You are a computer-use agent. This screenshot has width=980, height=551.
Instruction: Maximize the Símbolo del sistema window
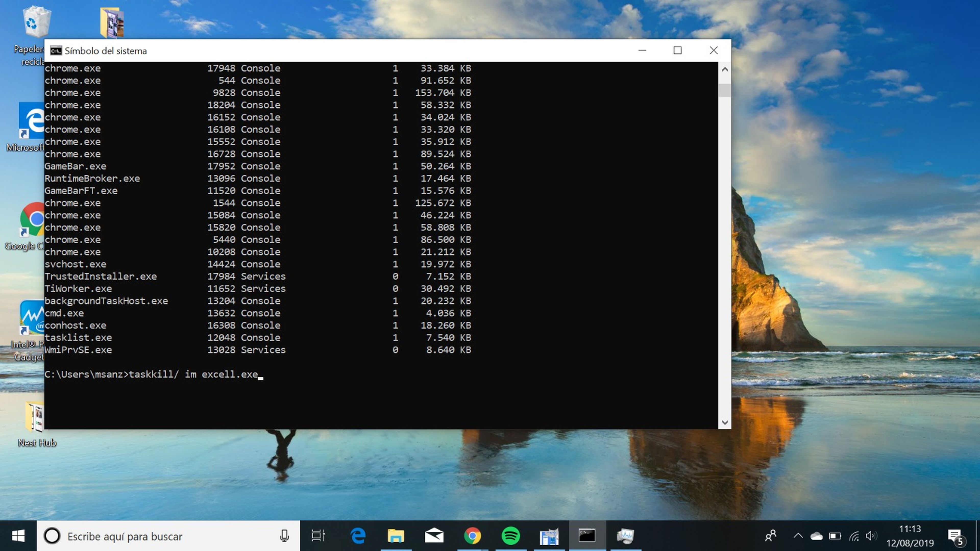click(x=677, y=50)
